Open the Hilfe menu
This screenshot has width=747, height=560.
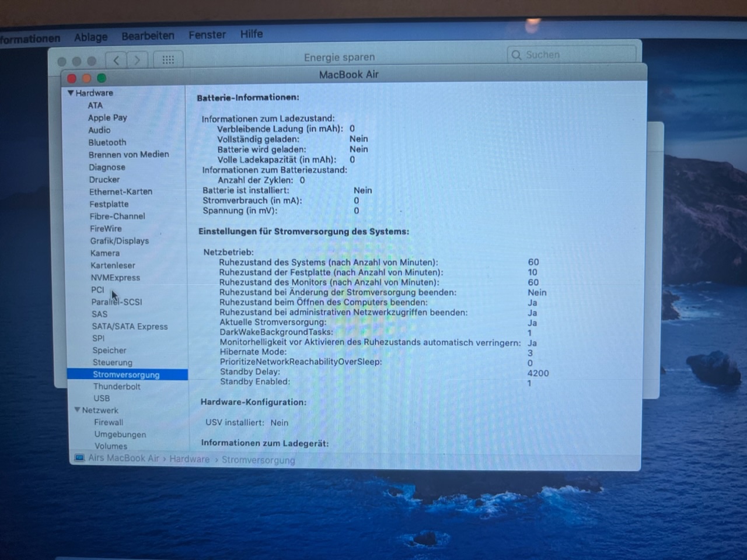pos(252,34)
